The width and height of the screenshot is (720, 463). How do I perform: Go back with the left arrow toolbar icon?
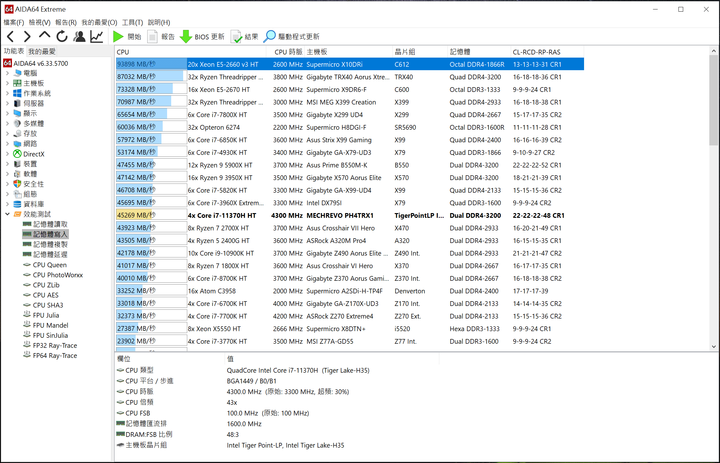10,36
